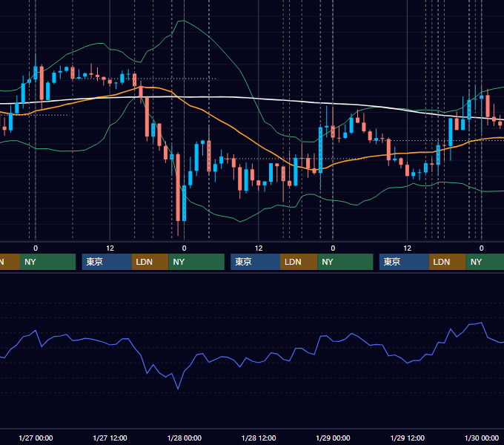Click the 東京 session bar on 1/27
The width and height of the screenshot is (504, 445).
pos(107,262)
